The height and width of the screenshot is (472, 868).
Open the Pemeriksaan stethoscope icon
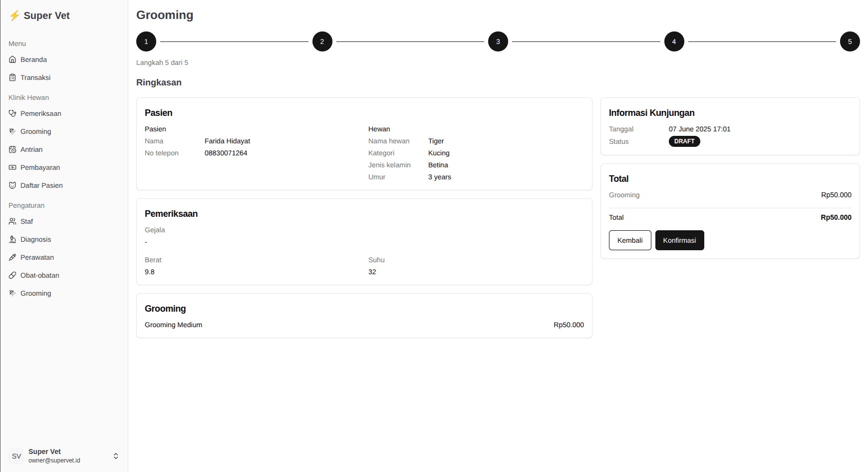[12, 113]
